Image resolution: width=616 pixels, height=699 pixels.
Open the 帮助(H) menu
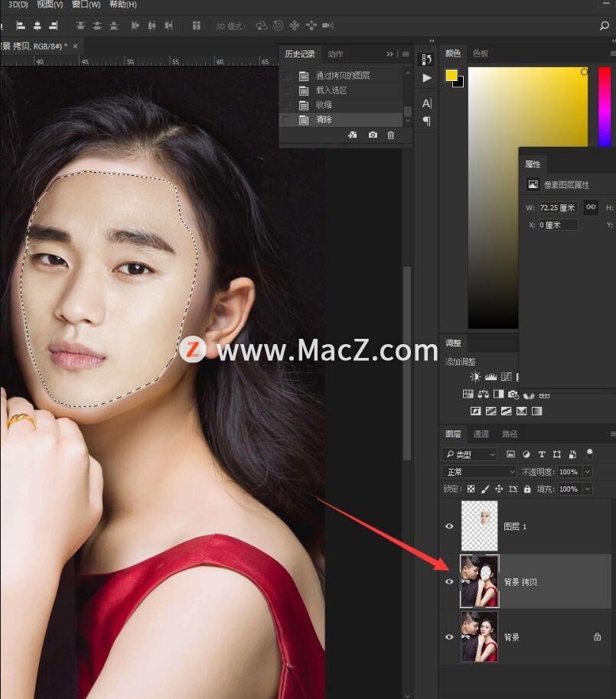pos(123,5)
